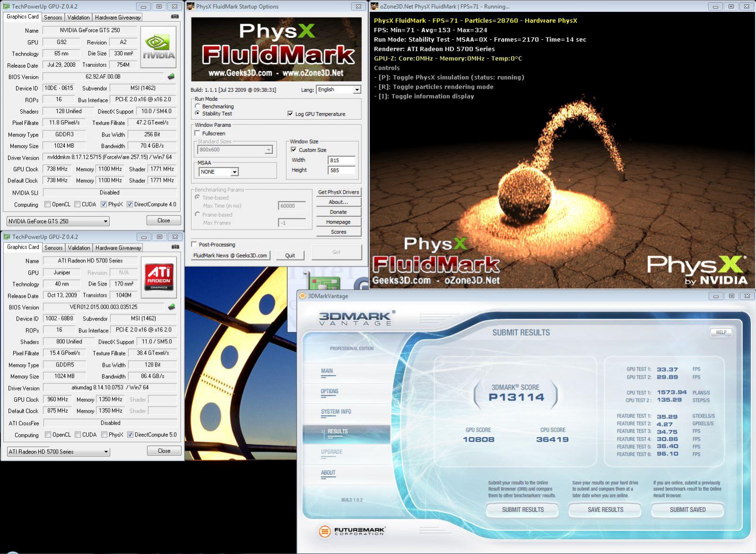The image size is (756, 554).
Task: Click SUBMIT SAVED in 3DMark Vantage
Action: [687, 510]
